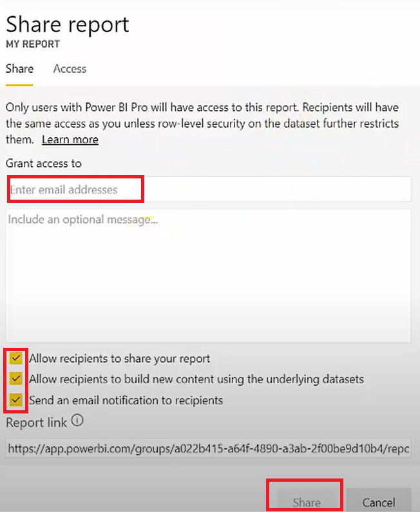Image resolution: width=420 pixels, height=512 pixels.
Task: Cancel the share report dialog
Action: click(x=379, y=502)
